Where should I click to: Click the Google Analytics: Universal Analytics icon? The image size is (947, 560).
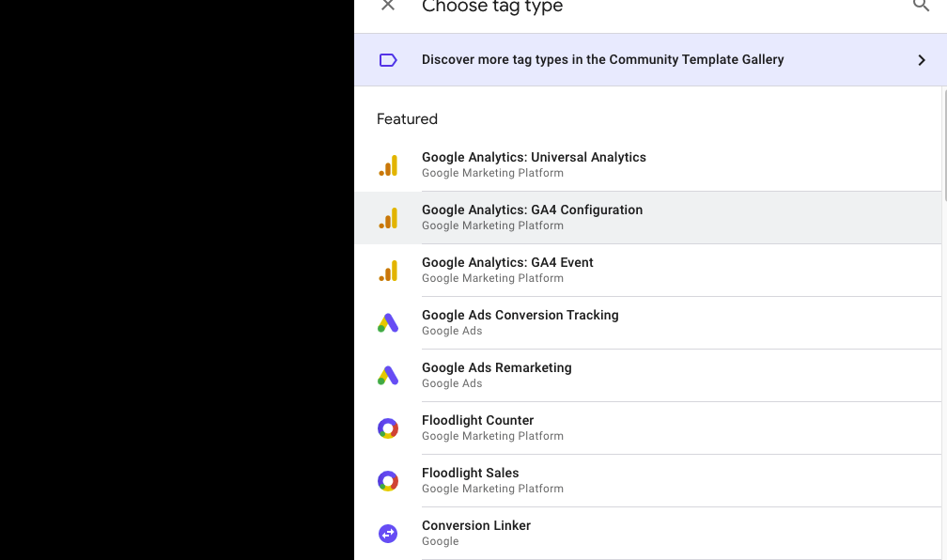click(x=388, y=164)
